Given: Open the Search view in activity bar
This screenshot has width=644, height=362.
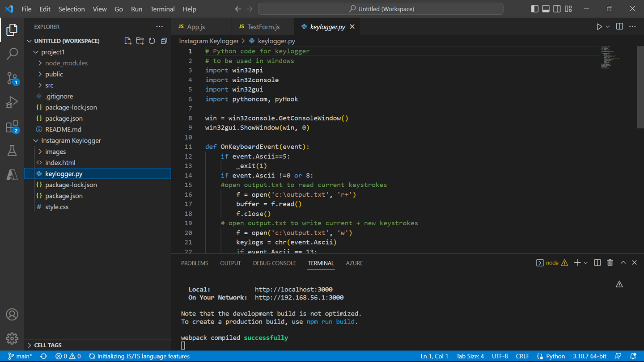Looking at the screenshot, I should coord(12,54).
